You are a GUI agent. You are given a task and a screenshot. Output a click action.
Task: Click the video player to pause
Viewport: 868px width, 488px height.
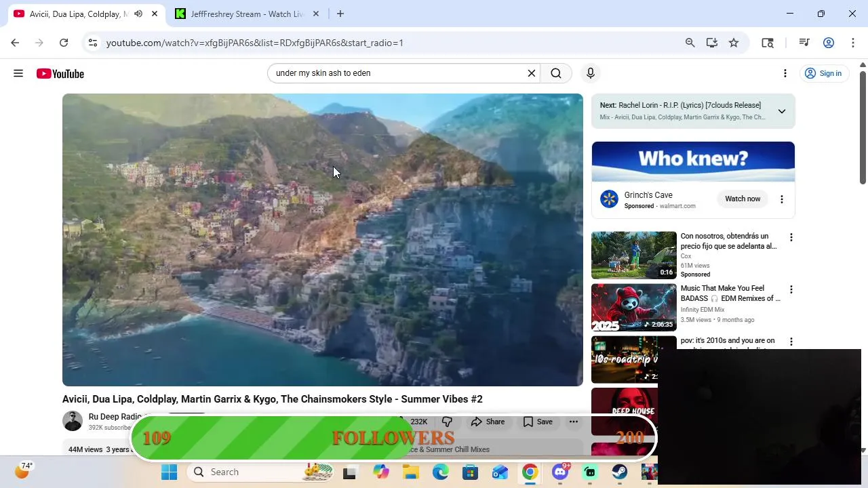click(323, 240)
